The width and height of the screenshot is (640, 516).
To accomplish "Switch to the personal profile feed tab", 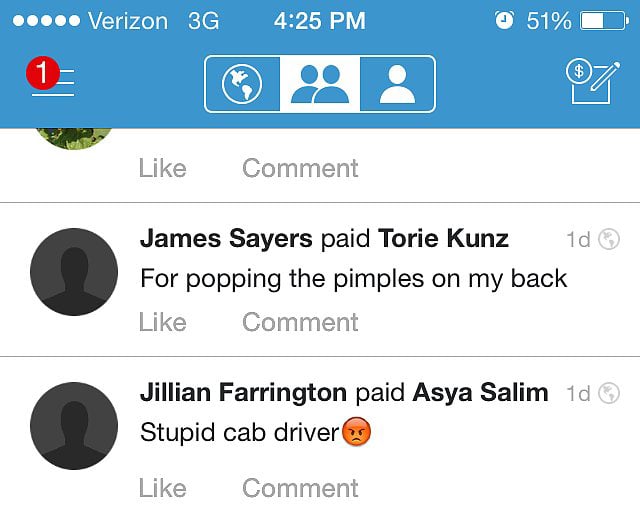I will click(398, 84).
